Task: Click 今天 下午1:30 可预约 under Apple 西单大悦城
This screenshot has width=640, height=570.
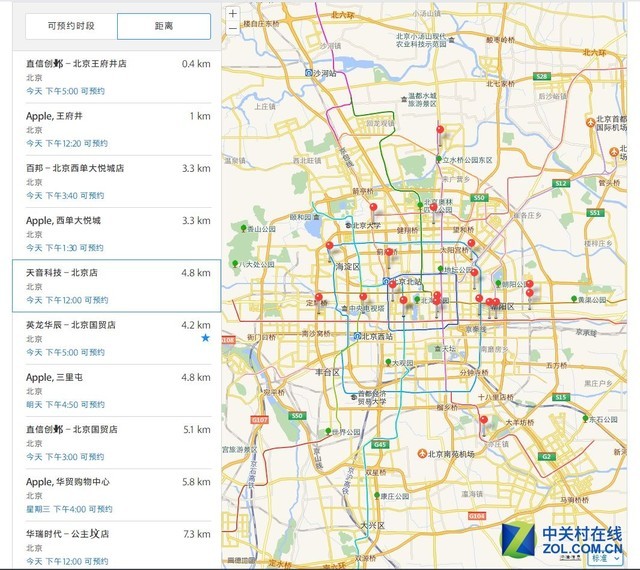Action: click(x=65, y=248)
